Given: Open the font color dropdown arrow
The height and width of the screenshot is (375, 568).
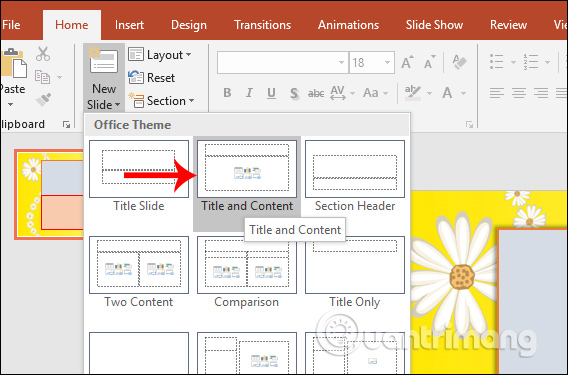Looking at the screenshot, I should pyautogui.click(x=463, y=93).
